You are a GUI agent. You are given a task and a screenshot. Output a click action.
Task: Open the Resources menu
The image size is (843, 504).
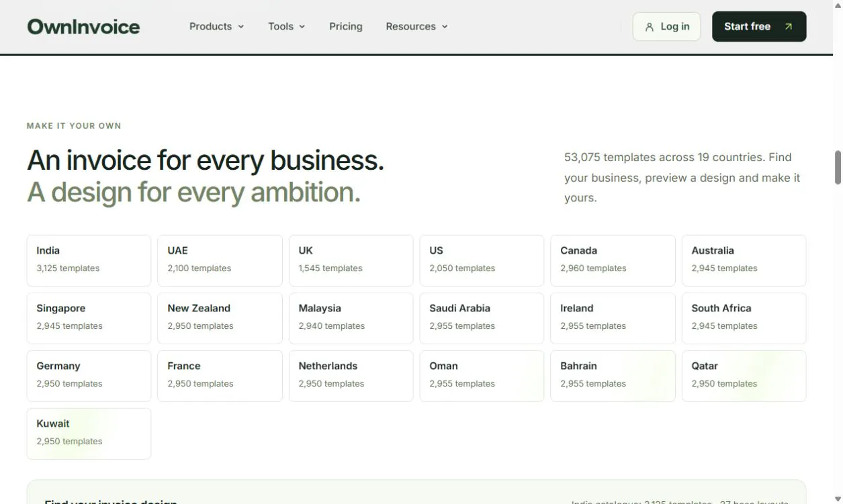416,27
